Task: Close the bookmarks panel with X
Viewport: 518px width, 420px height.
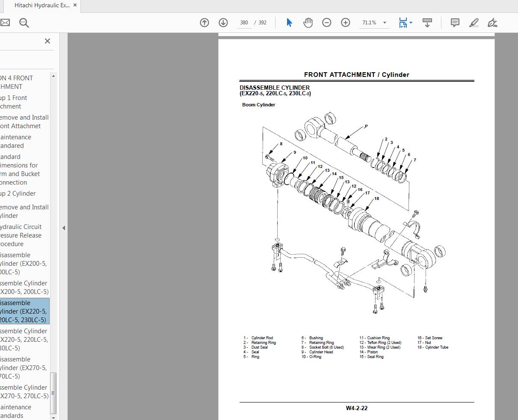Action: (47, 41)
